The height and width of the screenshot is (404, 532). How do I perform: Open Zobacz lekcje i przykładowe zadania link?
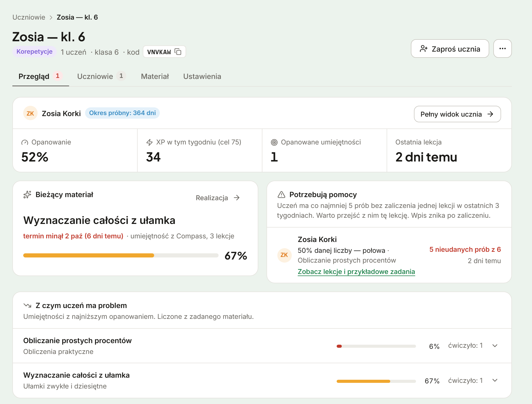(356, 272)
